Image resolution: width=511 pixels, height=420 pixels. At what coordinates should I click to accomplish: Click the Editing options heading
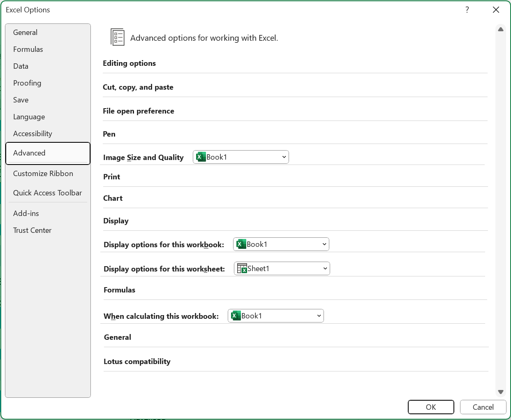point(129,63)
